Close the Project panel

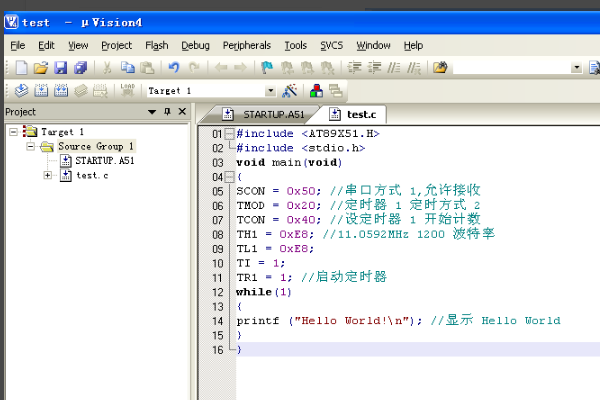coord(182,112)
